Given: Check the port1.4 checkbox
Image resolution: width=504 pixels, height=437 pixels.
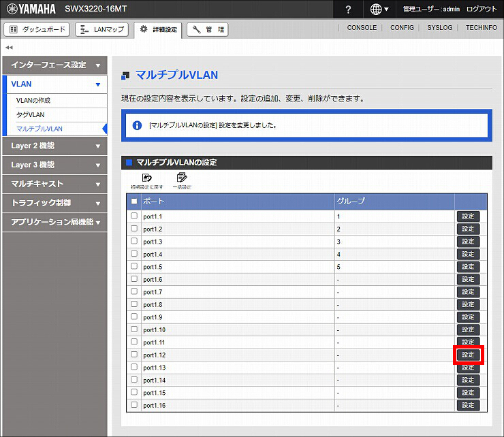Looking at the screenshot, I should coord(134,254).
